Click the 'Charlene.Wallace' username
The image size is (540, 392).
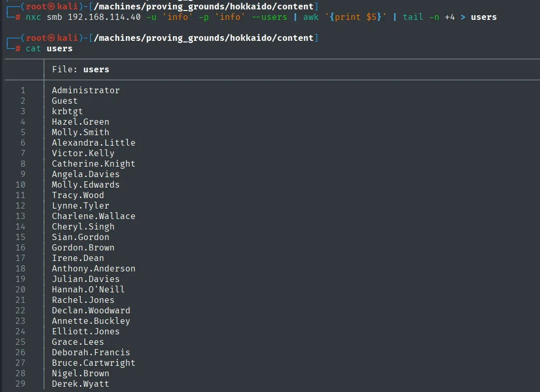(x=94, y=216)
